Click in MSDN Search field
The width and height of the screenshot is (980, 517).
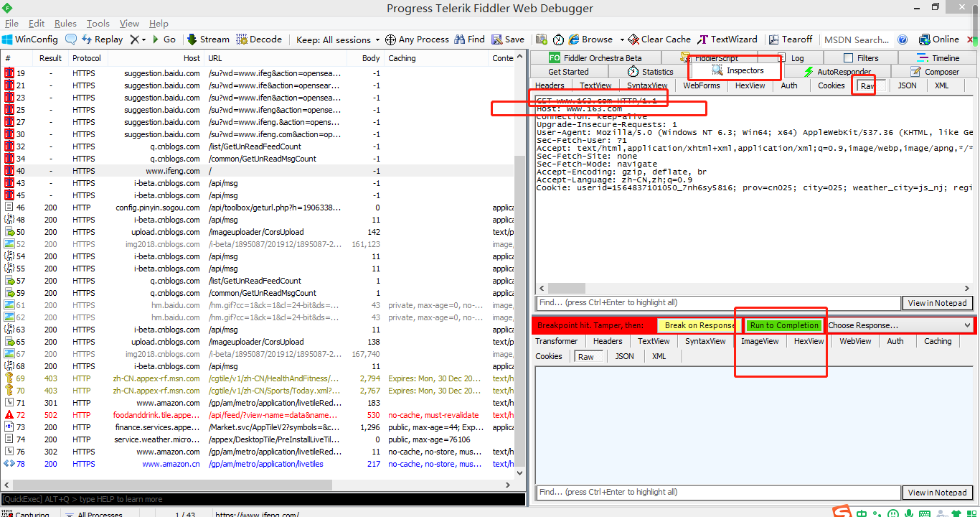click(857, 39)
